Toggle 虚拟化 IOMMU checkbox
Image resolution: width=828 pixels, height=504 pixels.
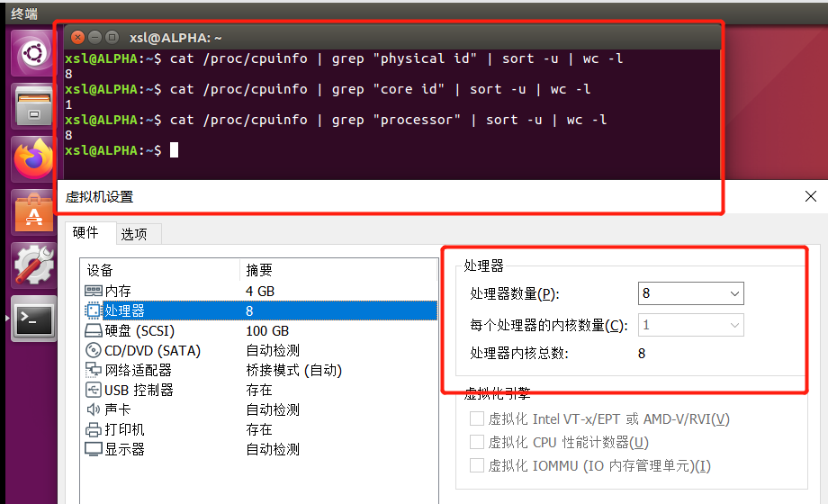[476, 465]
